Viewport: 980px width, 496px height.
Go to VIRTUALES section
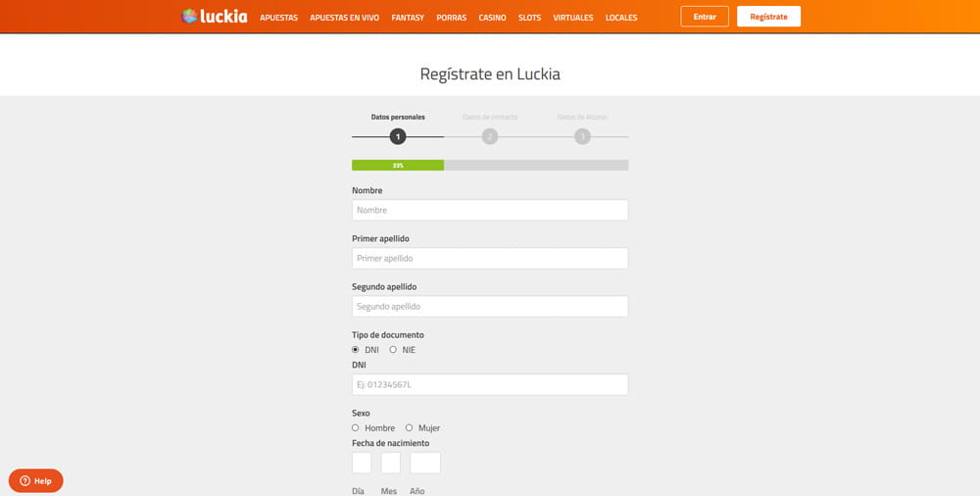coord(573,18)
